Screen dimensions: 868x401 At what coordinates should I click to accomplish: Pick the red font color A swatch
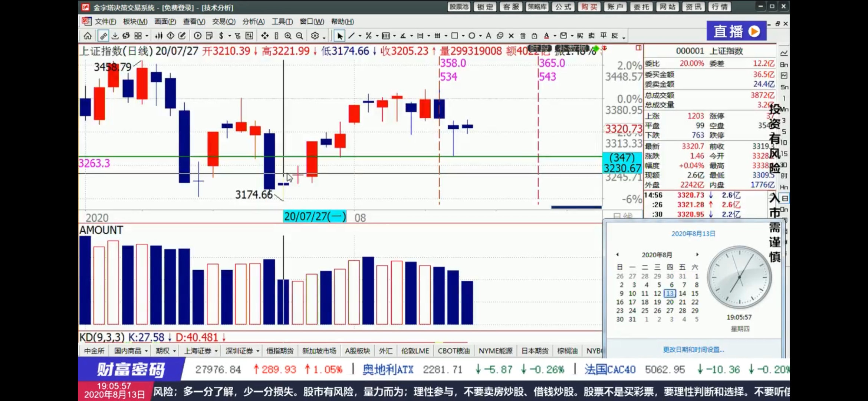tap(546, 36)
